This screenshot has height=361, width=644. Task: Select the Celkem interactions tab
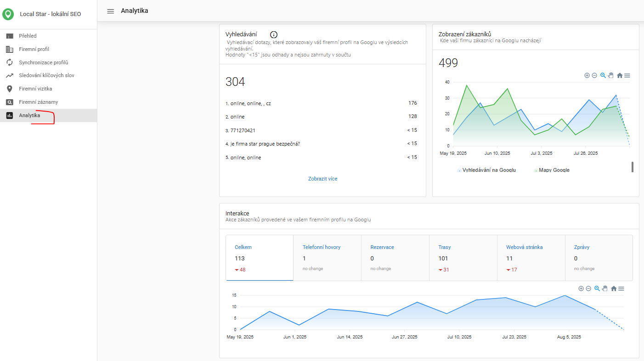260,258
